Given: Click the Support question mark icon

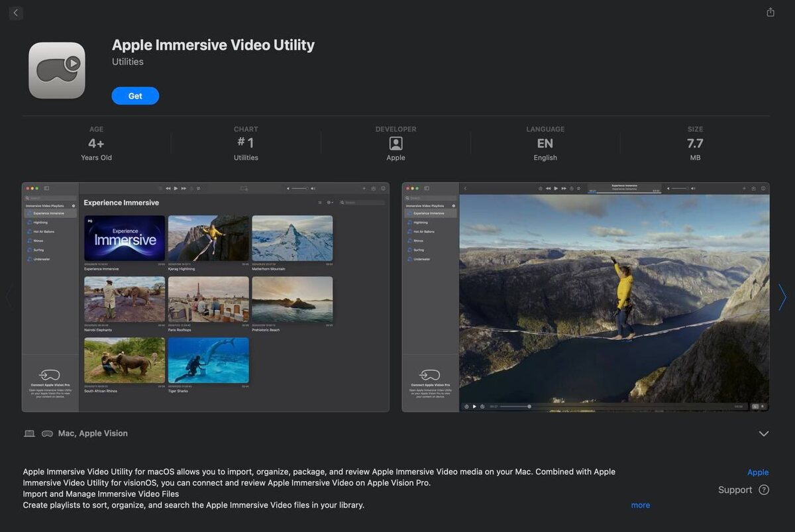Looking at the screenshot, I should click(x=764, y=490).
